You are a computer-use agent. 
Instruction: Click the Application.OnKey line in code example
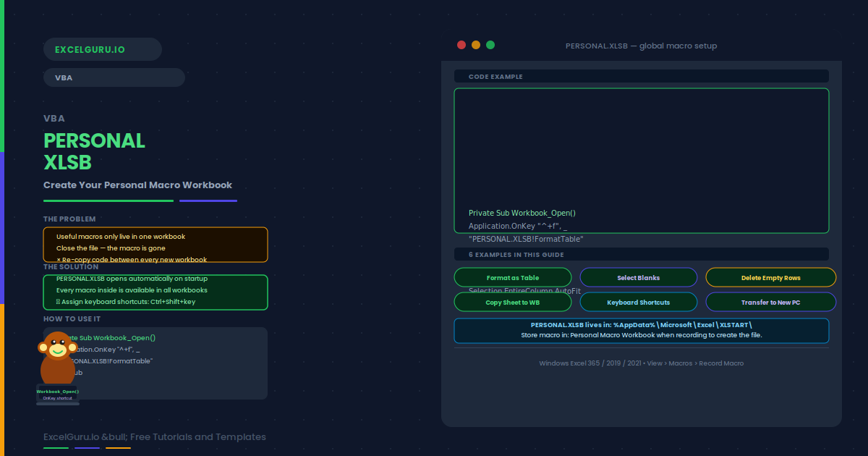pos(518,226)
